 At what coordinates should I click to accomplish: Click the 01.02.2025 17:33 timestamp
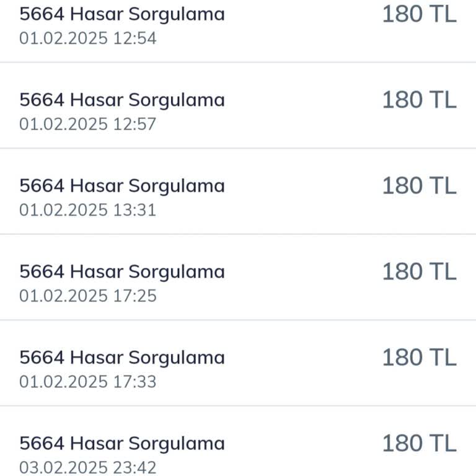pos(87,382)
